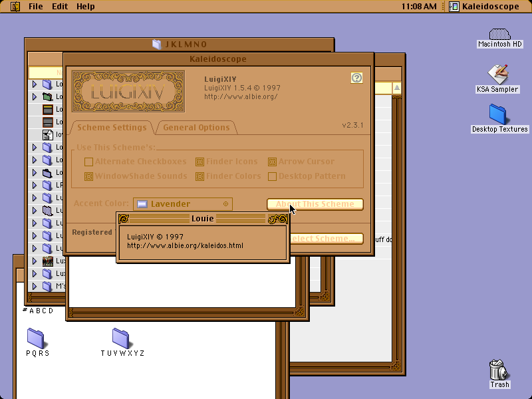This screenshot has width=532, height=399.
Task: Click the Kaleidoscope window title bar
Action: 219,59
